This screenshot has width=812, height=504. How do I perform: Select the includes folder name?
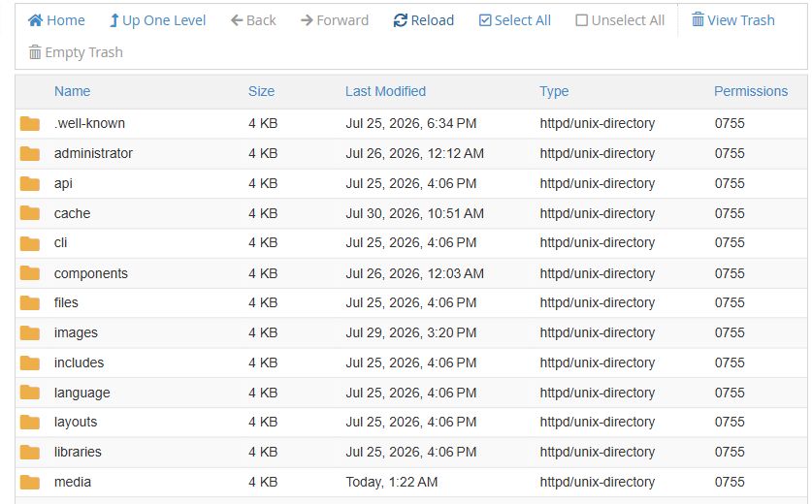79,362
